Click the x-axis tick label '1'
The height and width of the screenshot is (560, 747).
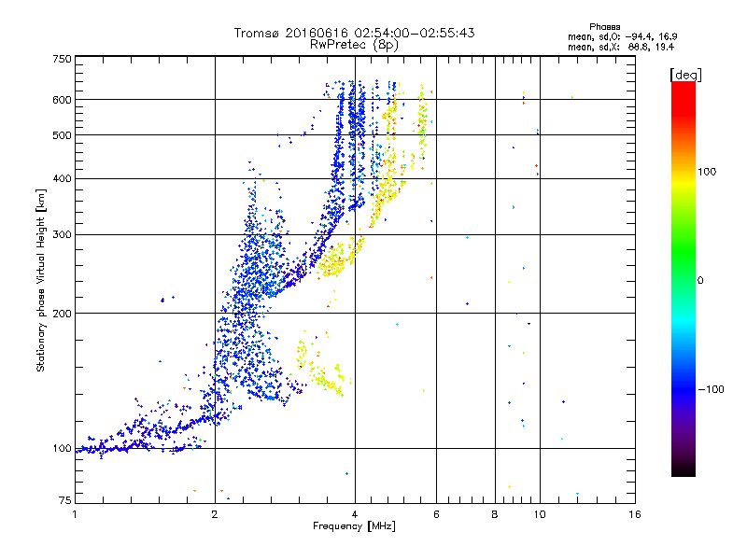[75, 514]
